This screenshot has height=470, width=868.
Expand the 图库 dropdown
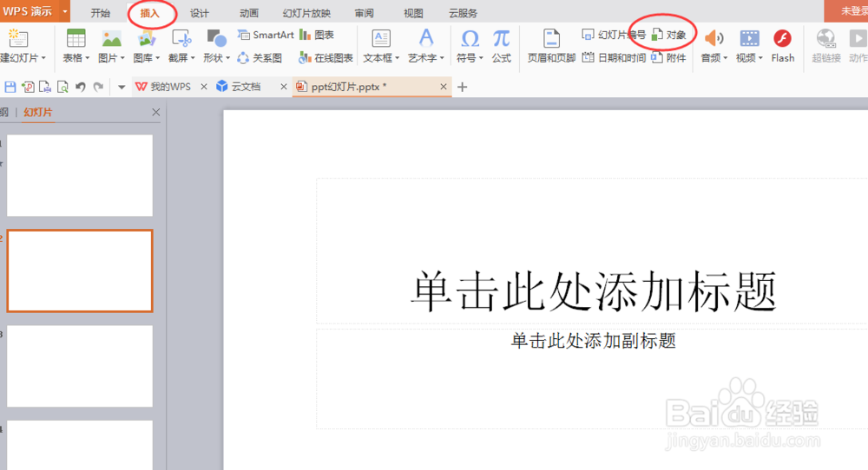click(x=157, y=57)
